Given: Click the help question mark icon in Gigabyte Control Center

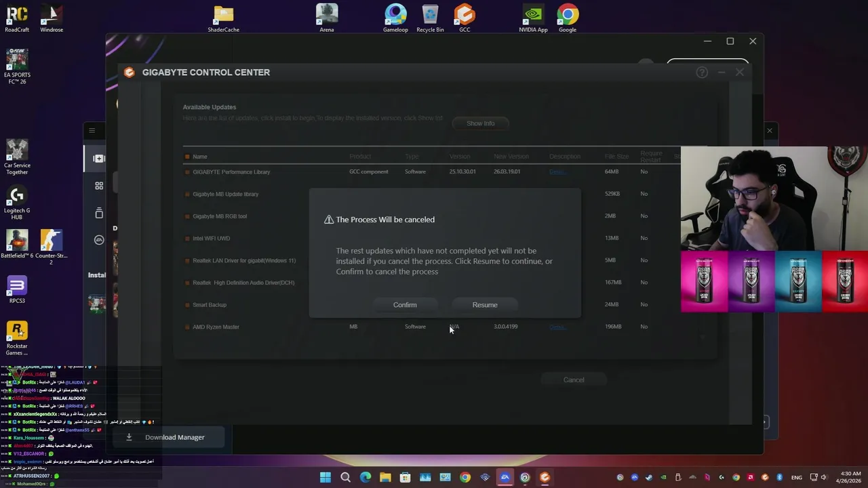Looking at the screenshot, I should 702,73.
